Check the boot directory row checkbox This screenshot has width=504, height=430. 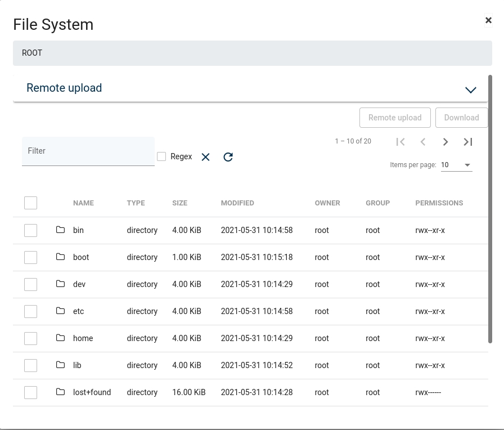tap(31, 257)
